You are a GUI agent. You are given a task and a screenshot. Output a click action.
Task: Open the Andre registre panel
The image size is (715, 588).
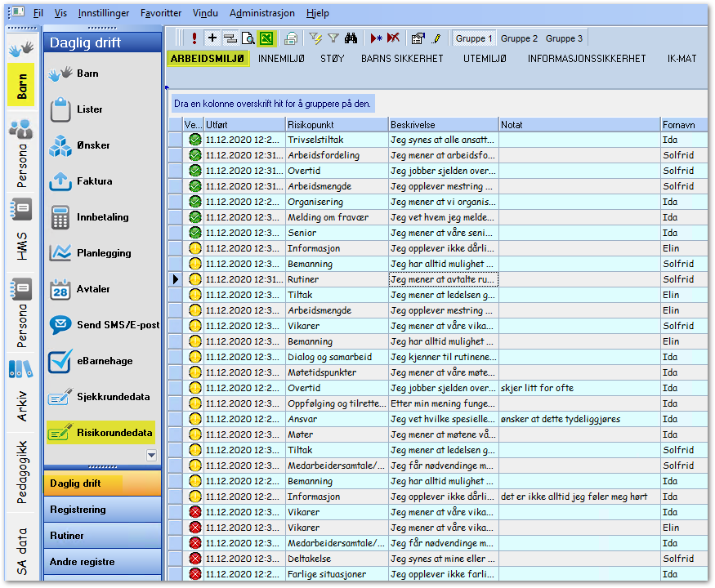click(x=103, y=562)
